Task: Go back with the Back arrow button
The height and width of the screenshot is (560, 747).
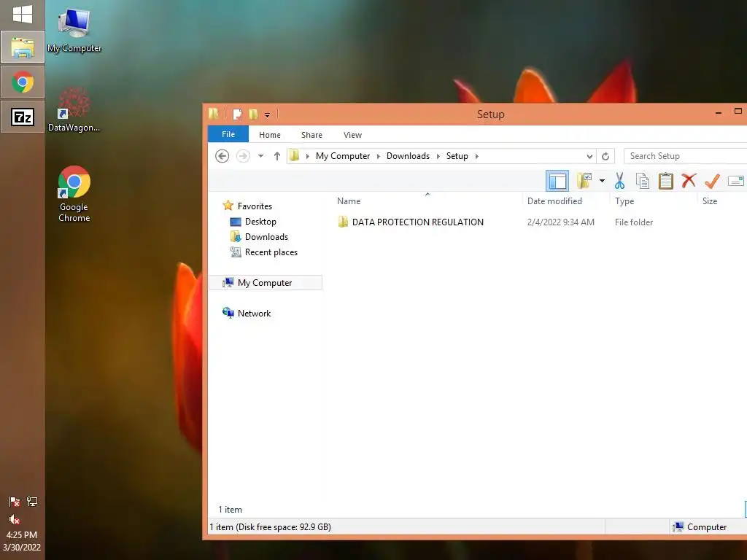Action: [x=222, y=156]
